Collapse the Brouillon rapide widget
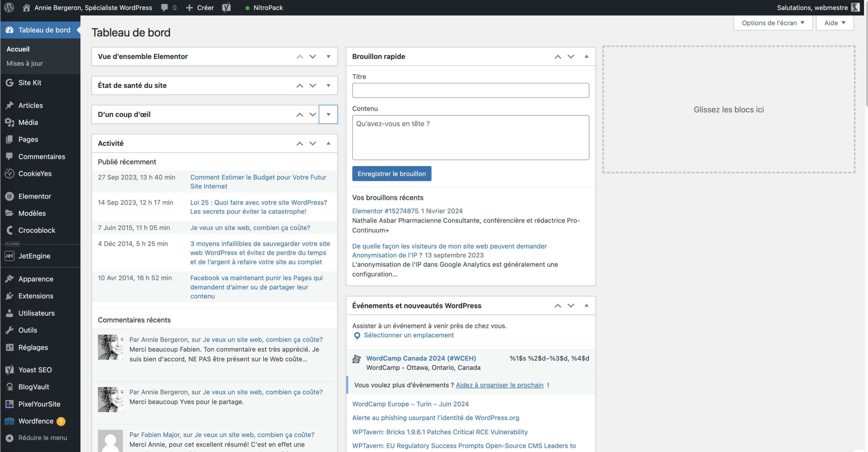Screen dimensions: 868x452 click(x=586, y=56)
